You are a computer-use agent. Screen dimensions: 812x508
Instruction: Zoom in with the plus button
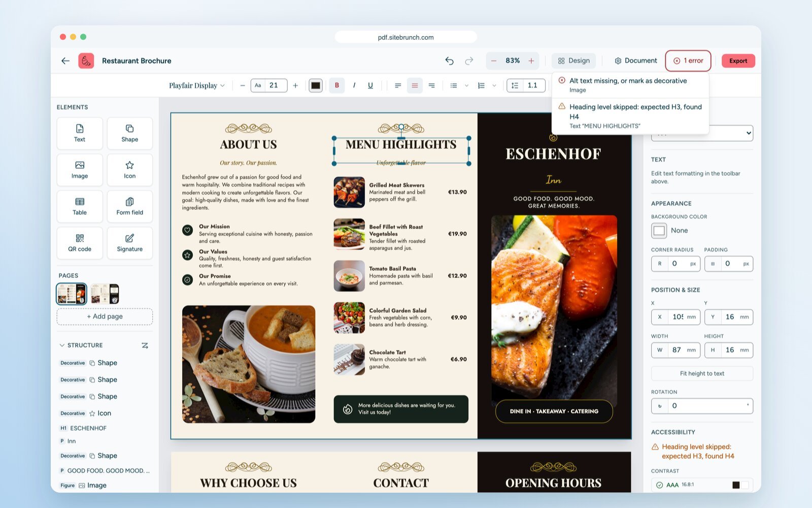click(x=531, y=60)
